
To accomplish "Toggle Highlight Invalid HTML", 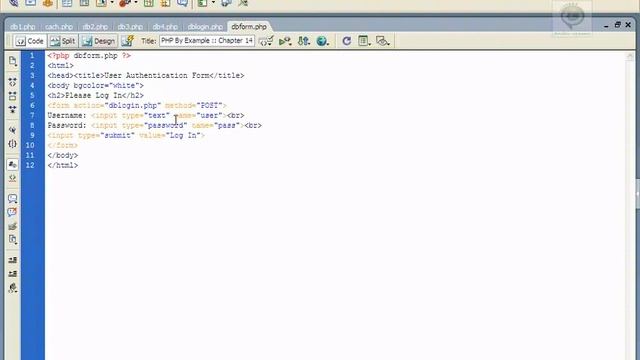I will coord(13,178).
